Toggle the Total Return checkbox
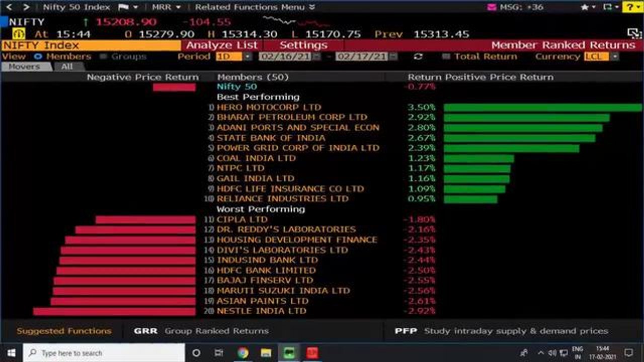The width and height of the screenshot is (644, 362). (x=445, y=56)
